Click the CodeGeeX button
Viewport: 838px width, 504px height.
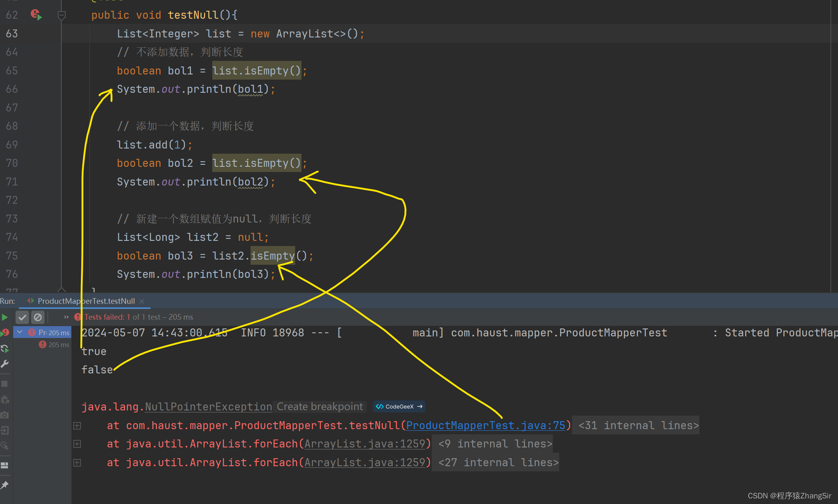pos(399,407)
